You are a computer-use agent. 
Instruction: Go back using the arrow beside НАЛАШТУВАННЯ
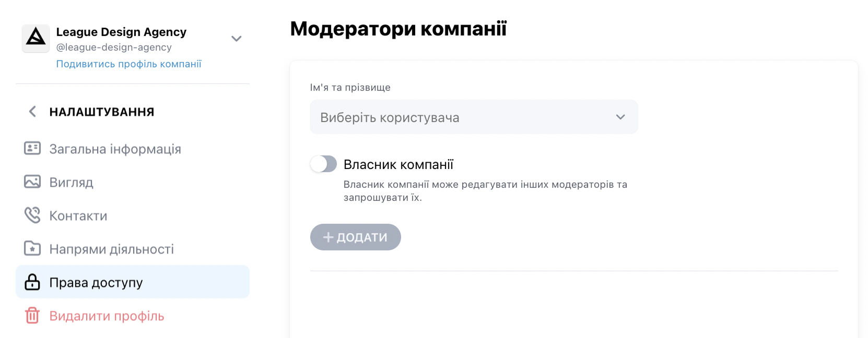(32, 111)
